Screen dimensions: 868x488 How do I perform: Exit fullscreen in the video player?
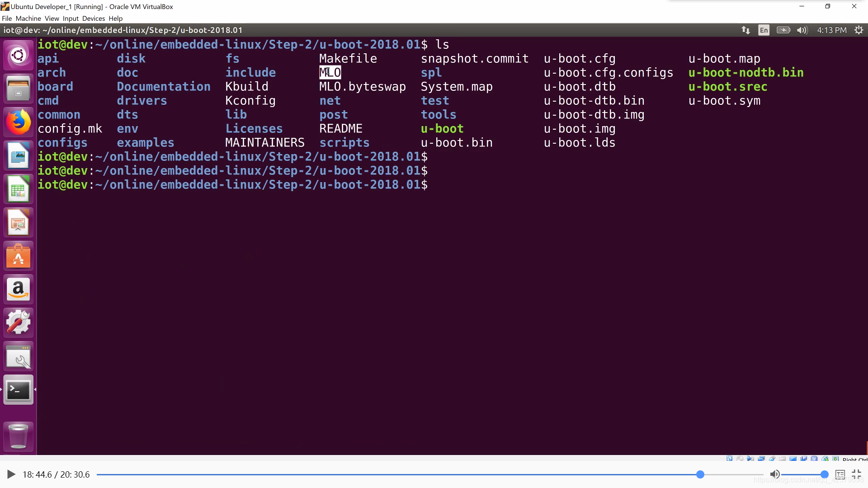pos(857,474)
